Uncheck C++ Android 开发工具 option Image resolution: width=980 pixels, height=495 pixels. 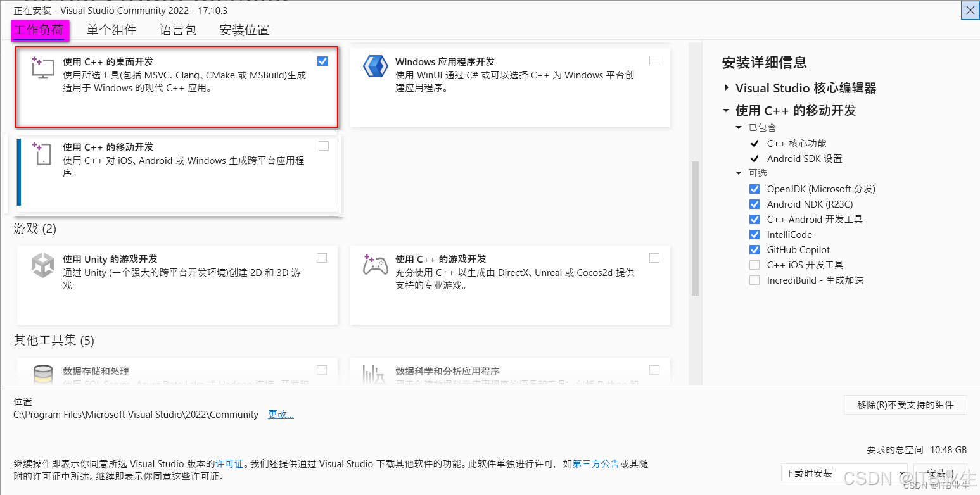[x=754, y=220]
